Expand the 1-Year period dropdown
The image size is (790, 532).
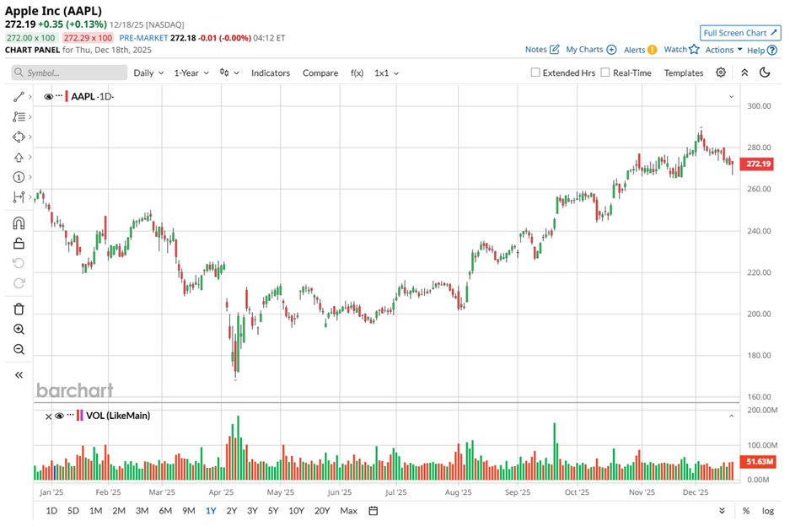(191, 73)
